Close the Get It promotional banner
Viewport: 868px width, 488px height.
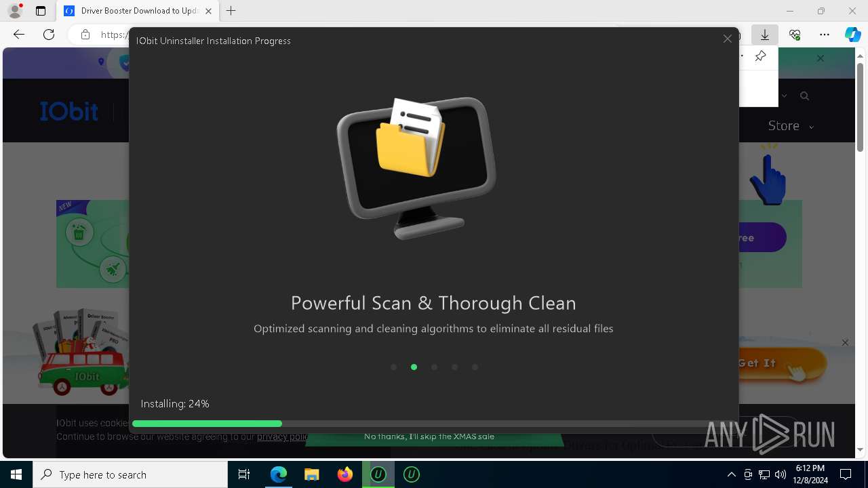pos(845,343)
